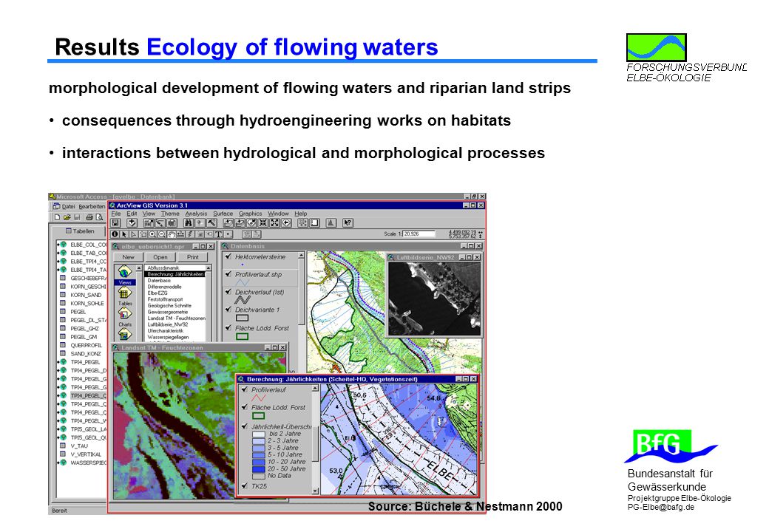
Task: Toggle the Hektometersteine theme checkbox
Action: (228, 256)
